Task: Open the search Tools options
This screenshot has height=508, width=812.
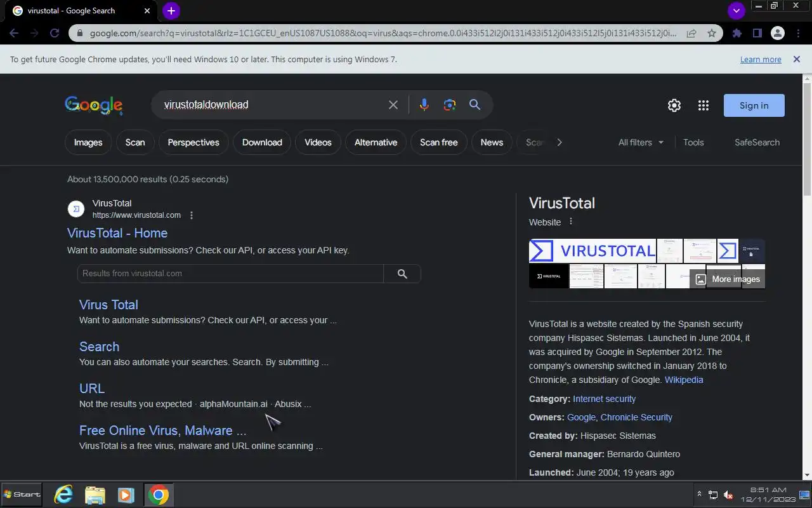Action: pos(693,142)
